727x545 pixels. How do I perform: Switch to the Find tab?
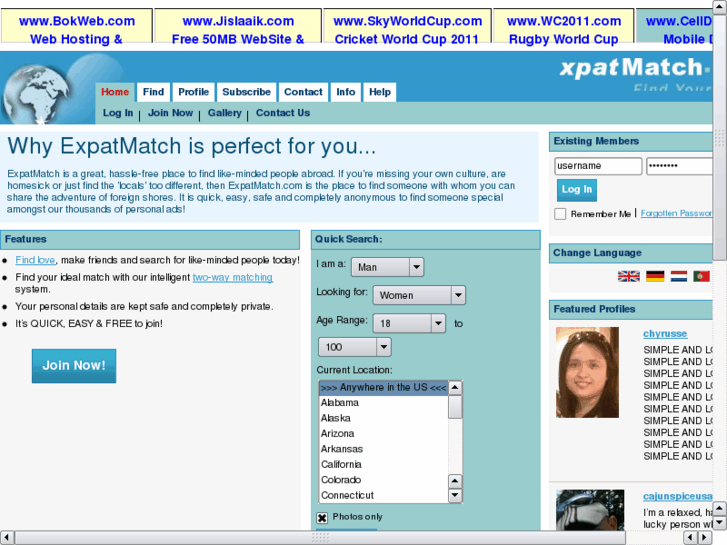[153, 92]
